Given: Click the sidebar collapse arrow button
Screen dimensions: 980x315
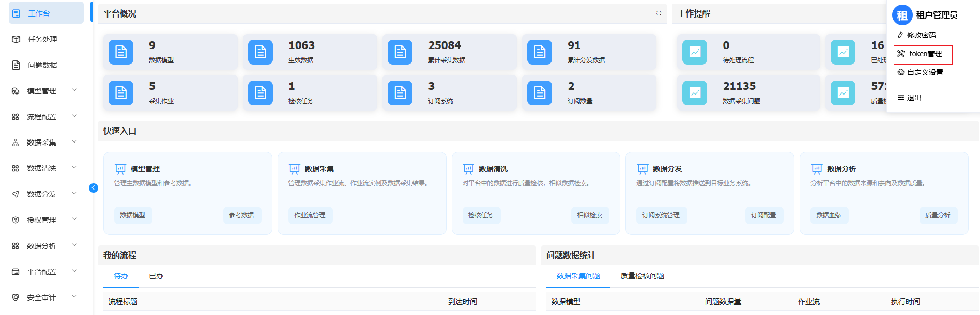Looking at the screenshot, I should [x=94, y=188].
